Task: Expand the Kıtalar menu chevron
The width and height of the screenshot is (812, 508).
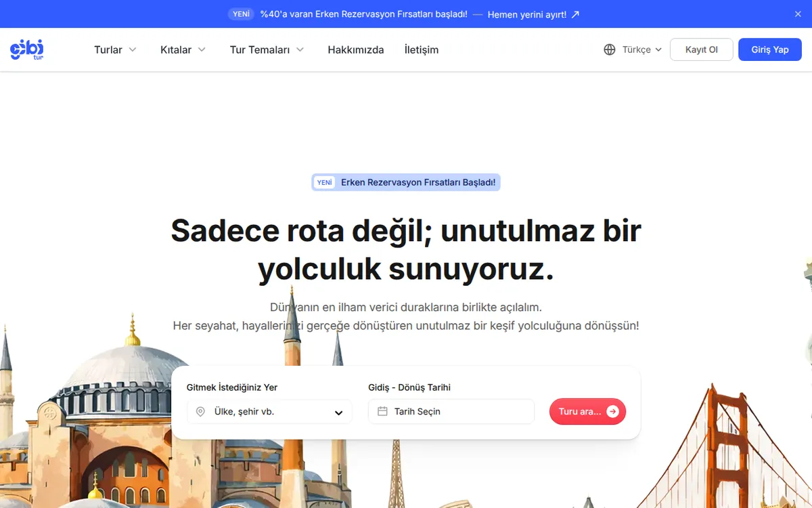Action: (x=202, y=49)
